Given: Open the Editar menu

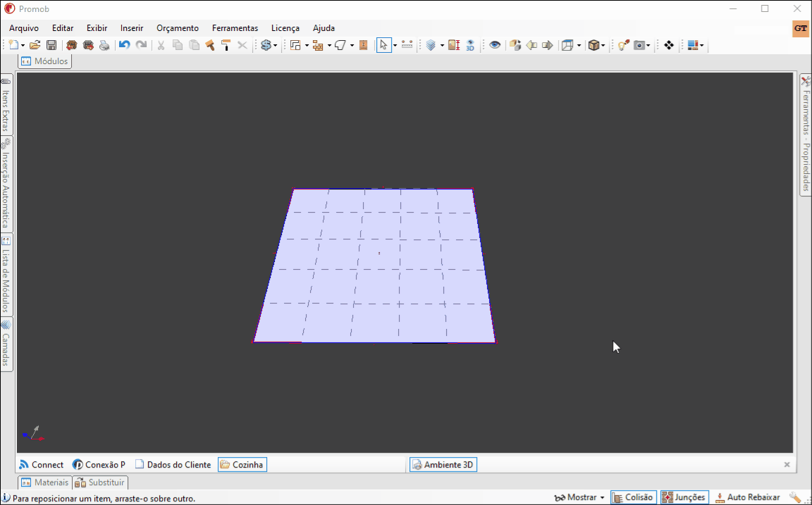Looking at the screenshot, I should point(63,28).
